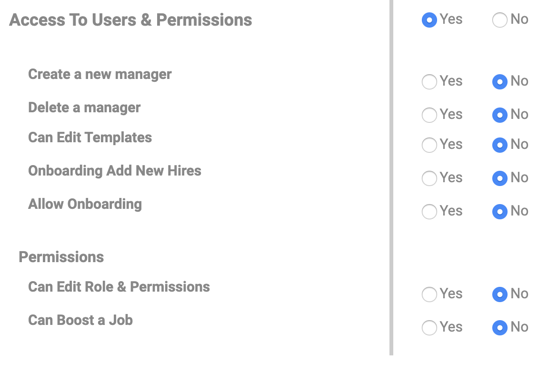Enable Yes for Create a new manager

[x=429, y=82]
